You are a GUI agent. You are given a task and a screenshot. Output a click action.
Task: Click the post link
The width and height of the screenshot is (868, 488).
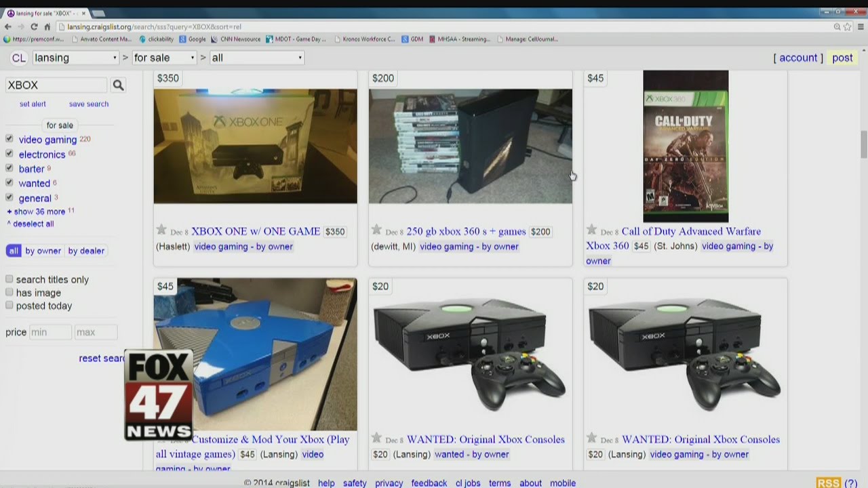click(x=842, y=58)
